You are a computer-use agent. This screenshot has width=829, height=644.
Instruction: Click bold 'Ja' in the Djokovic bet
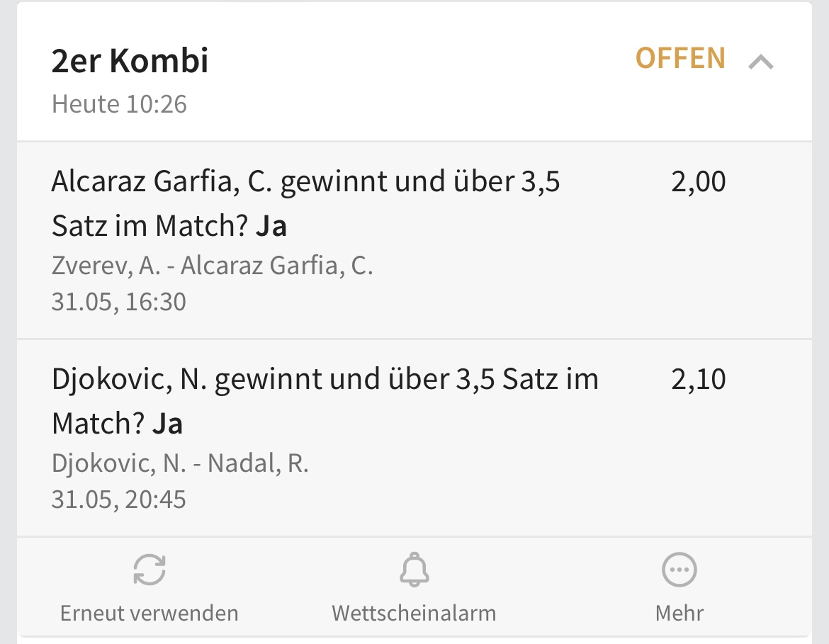[167, 424]
